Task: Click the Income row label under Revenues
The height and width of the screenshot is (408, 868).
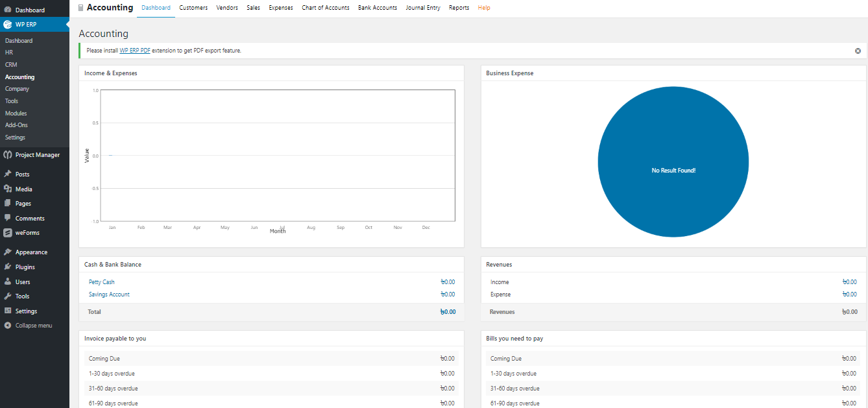Action: pyautogui.click(x=500, y=282)
